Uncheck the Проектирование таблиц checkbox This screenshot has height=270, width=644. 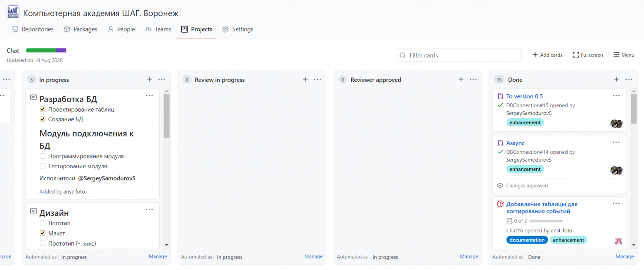(43, 109)
